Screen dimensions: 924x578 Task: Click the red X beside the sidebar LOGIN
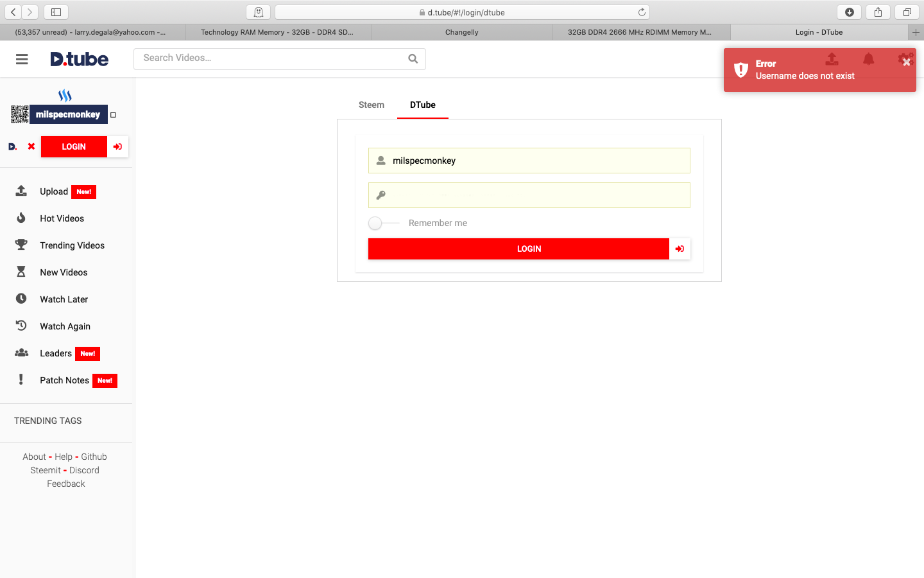click(x=31, y=146)
